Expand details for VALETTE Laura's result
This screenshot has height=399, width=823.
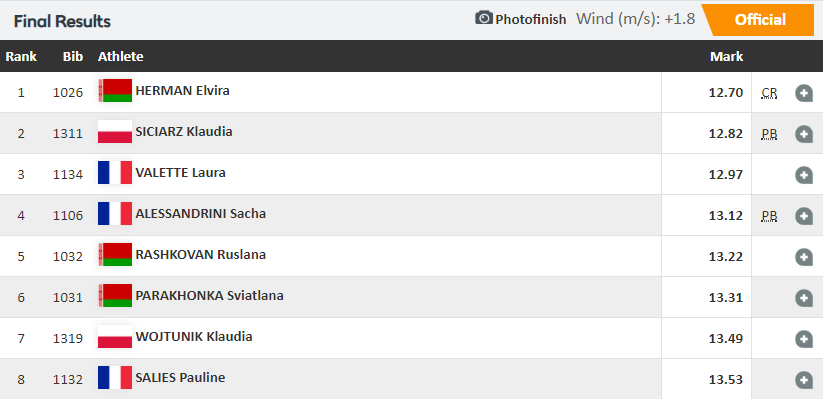click(x=804, y=175)
